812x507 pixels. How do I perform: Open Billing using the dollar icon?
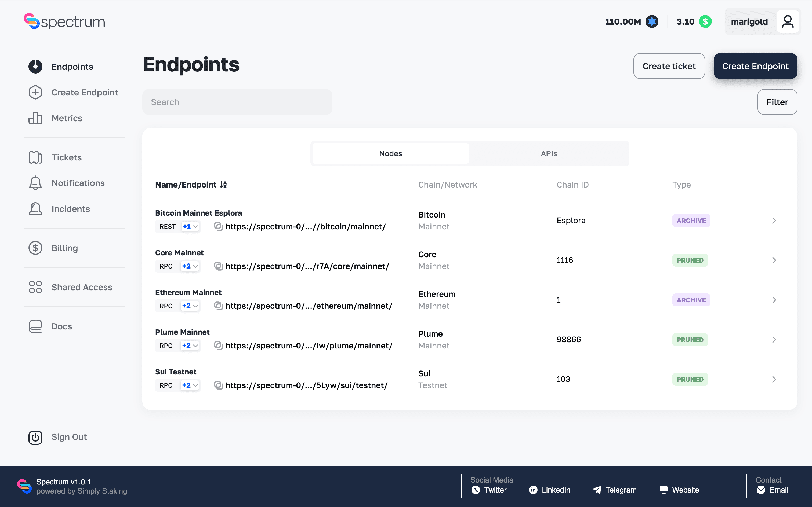click(35, 248)
